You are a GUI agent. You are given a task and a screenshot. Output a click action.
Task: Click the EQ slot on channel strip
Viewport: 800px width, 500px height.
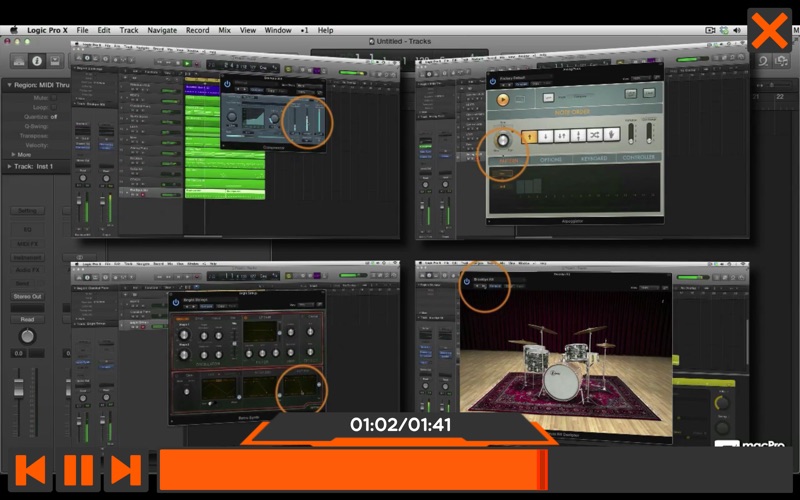27,230
